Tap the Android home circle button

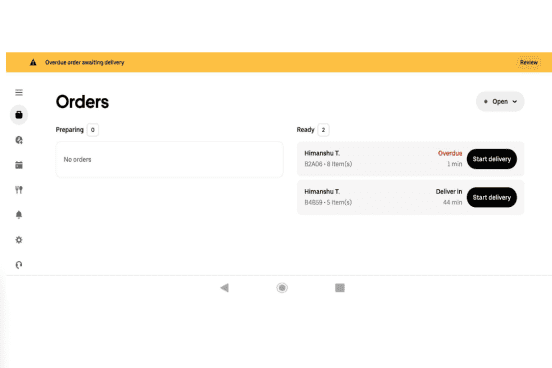[x=282, y=288]
